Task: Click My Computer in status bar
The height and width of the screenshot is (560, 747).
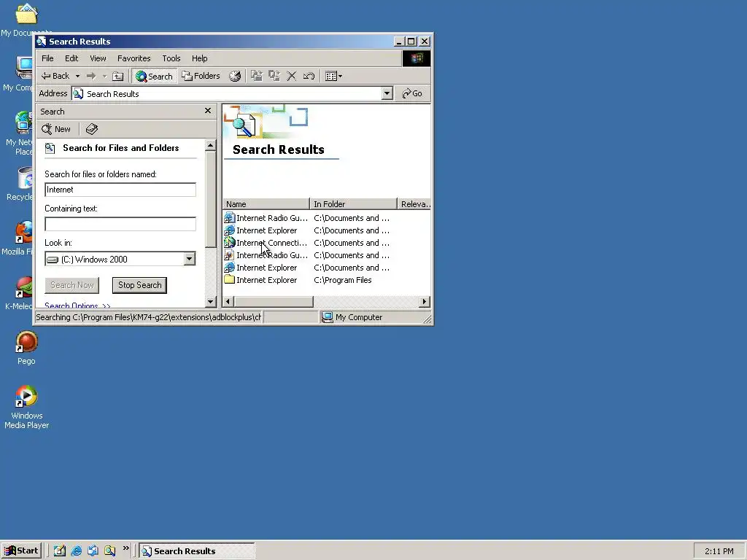Action: (352, 317)
